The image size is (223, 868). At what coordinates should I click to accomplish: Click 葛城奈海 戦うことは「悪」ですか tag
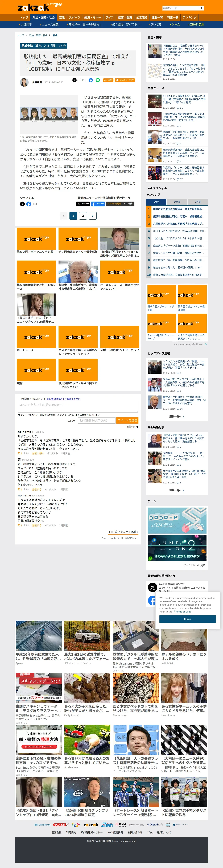pyautogui.click(x=44, y=45)
